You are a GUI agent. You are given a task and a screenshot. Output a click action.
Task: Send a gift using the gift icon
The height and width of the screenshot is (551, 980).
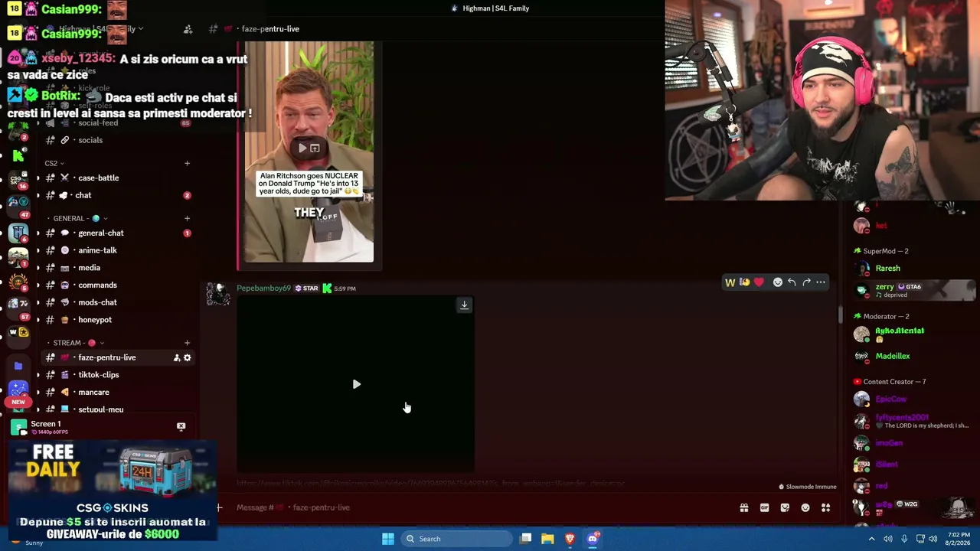(743, 507)
